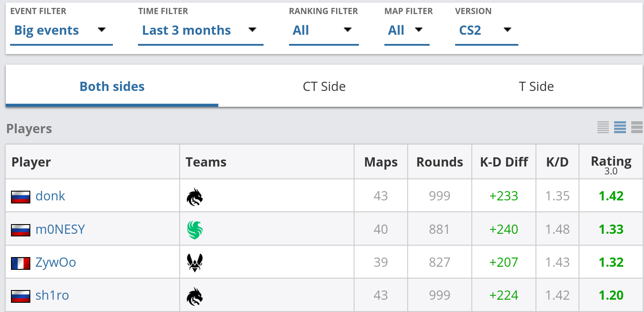Open the Time Filter dropdown
The image size is (644, 312).
click(201, 31)
